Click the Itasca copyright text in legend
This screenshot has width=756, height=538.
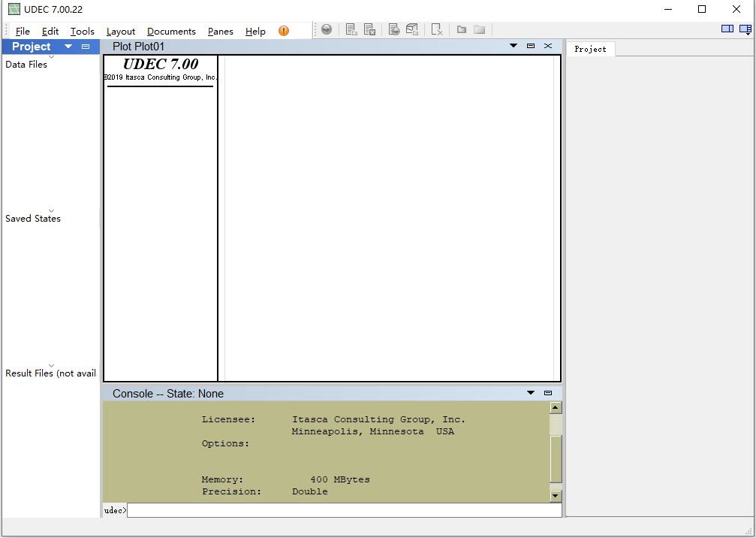(x=161, y=77)
